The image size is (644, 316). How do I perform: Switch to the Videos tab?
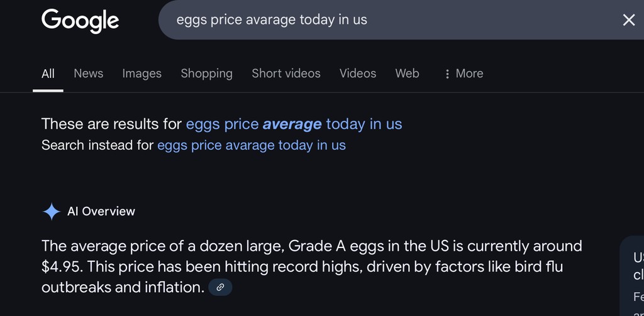(357, 74)
